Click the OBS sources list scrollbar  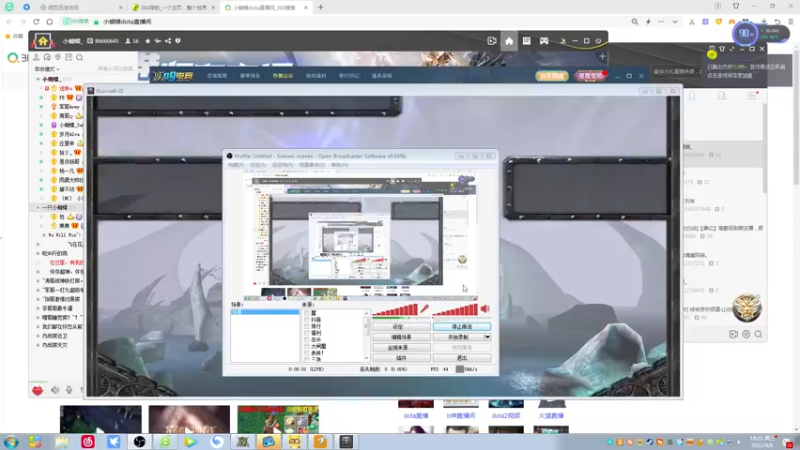tap(366, 336)
